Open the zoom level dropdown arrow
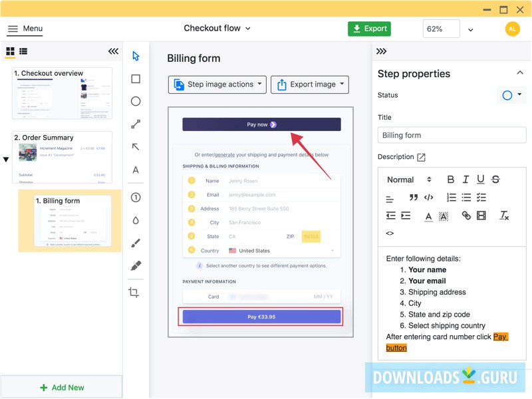Viewport: 532px width, 399px height. 470,30
